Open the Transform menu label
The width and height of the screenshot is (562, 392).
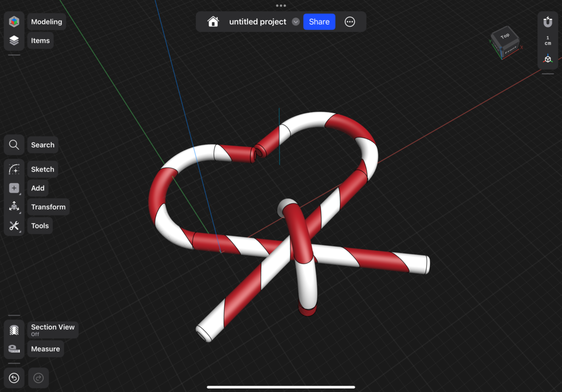(48, 207)
